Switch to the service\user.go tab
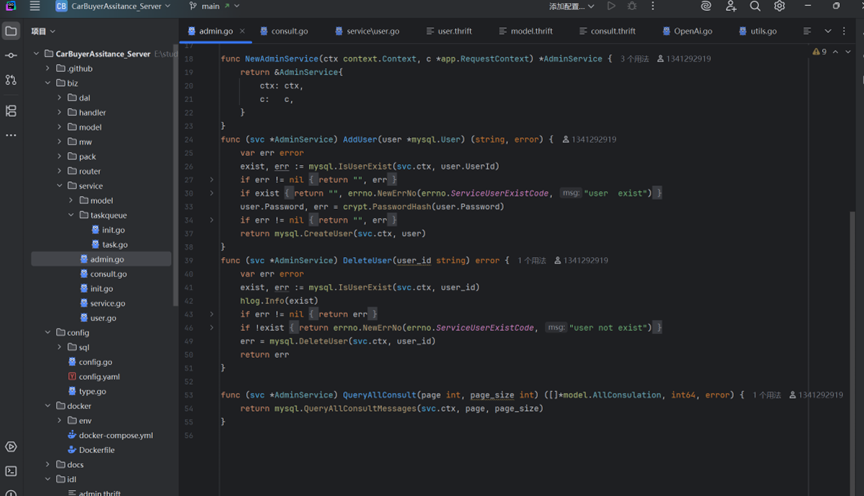 367,31
